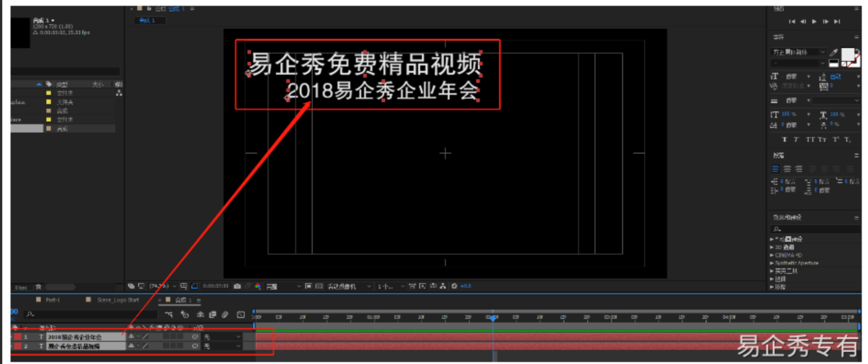Jump to last frame in preview controls
Viewport: 868px width, 364px height.
pos(837,21)
